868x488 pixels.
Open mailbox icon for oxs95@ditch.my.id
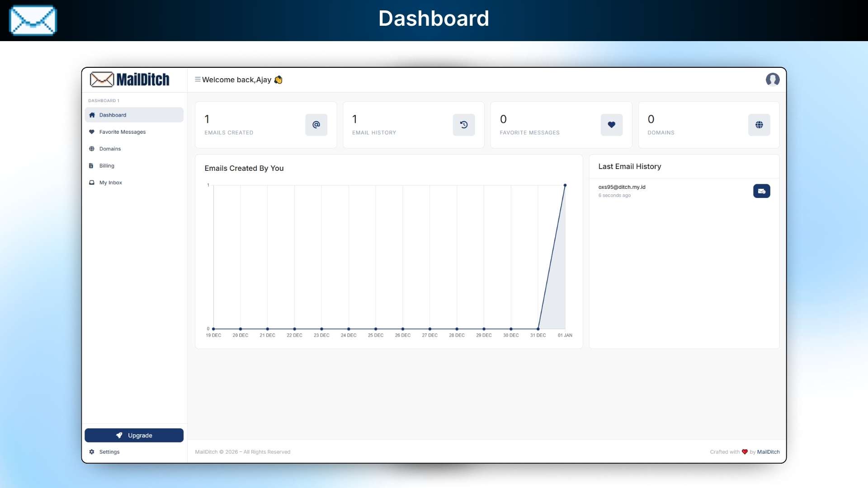761,191
